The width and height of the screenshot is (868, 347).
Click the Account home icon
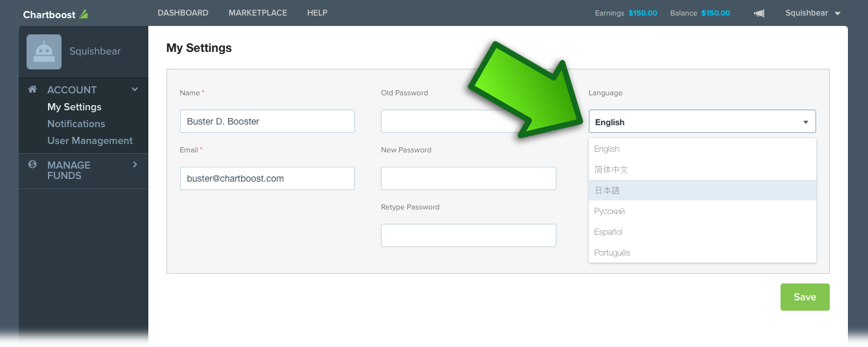click(x=32, y=90)
